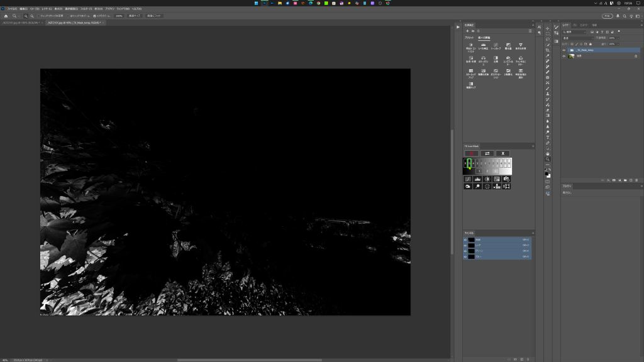Screen dimensions: 644x362
Task: Toggle visibility of the RGB channel
Action: pos(466,239)
